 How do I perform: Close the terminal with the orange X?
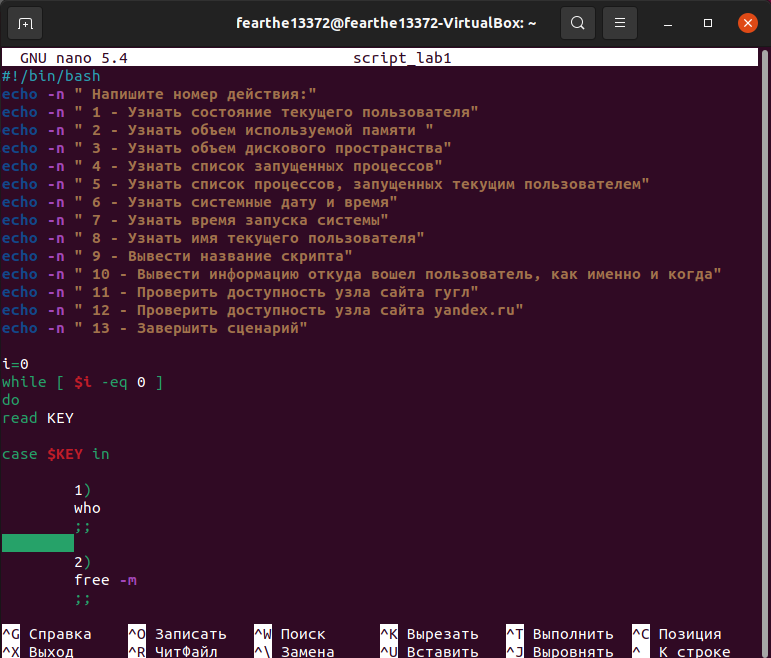click(747, 23)
